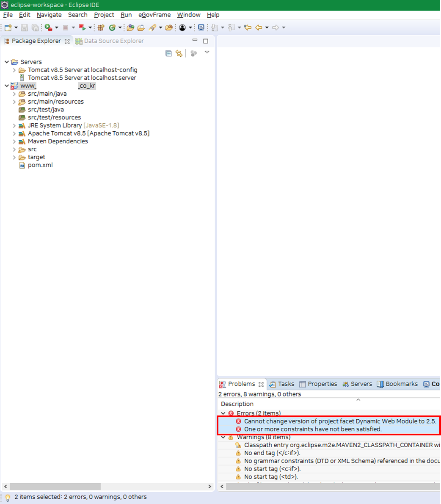Click the New Java Package icon
441x504 pixels.
(x=101, y=28)
